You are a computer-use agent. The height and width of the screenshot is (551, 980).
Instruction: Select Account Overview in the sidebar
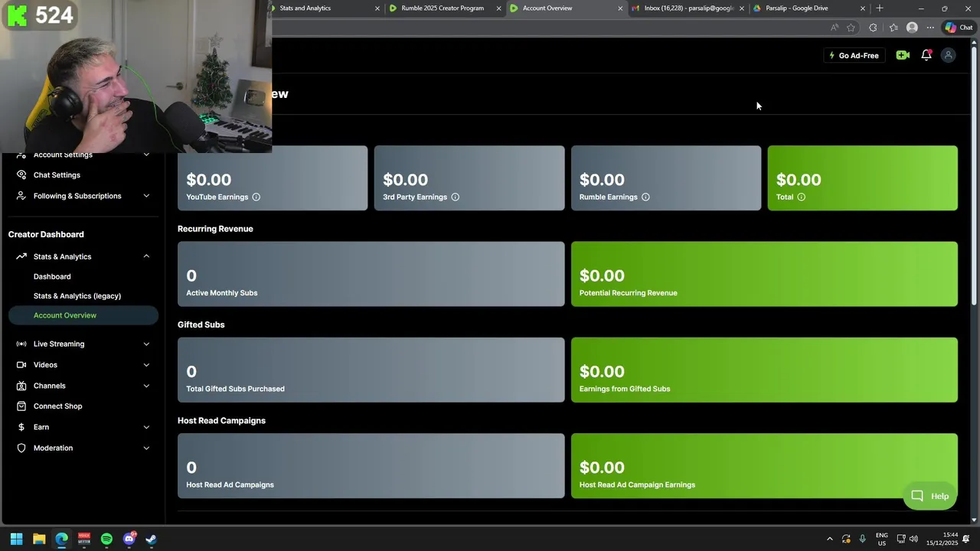83,315
